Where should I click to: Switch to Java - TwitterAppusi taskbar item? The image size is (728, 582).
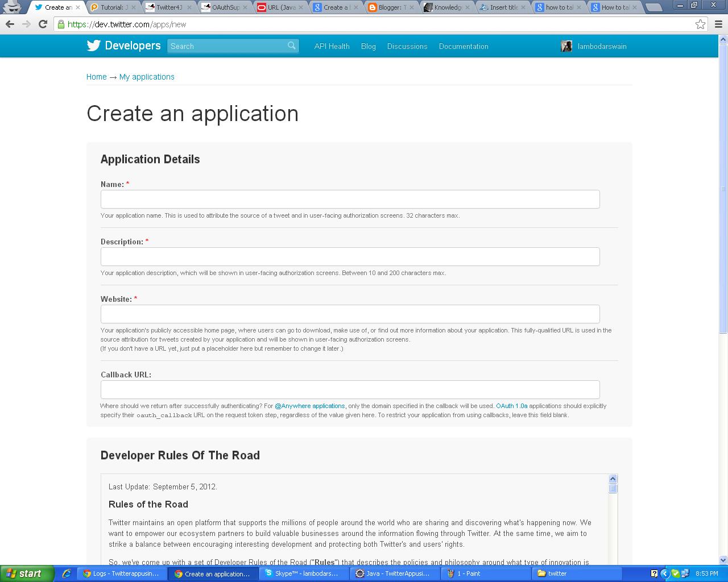point(395,573)
